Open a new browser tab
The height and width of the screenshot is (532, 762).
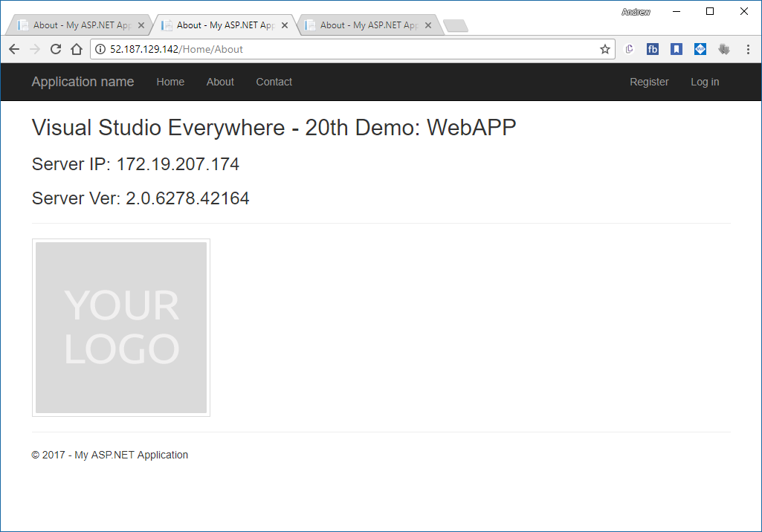tap(455, 27)
